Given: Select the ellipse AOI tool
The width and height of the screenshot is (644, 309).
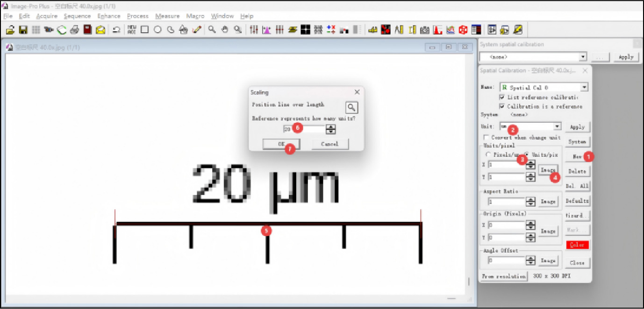Looking at the screenshot, I should [x=158, y=30].
